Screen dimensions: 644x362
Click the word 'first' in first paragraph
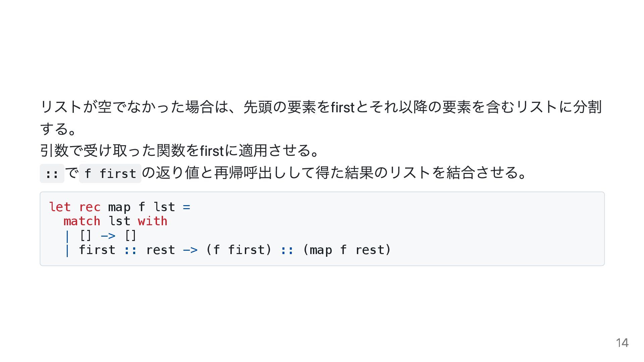click(x=342, y=107)
